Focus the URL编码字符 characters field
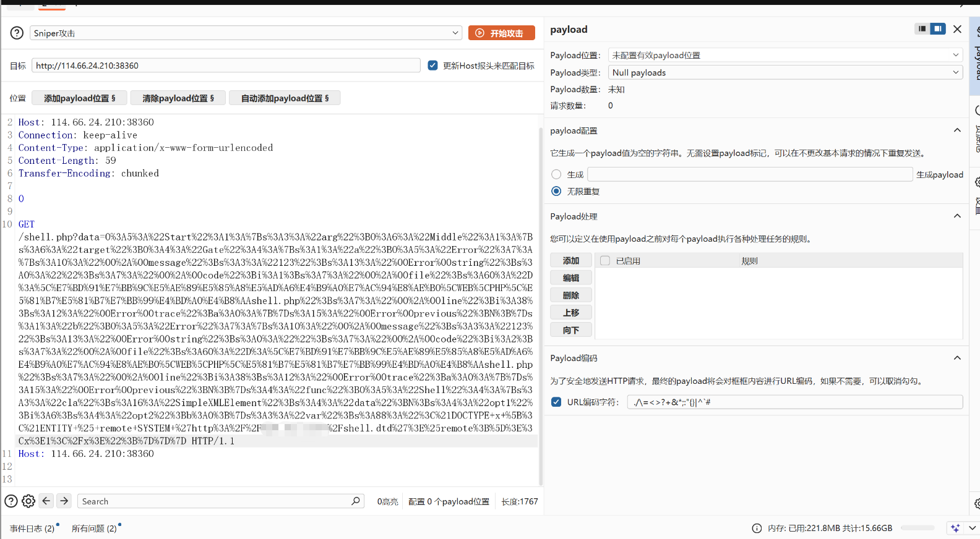The height and width of the screenshot is (539, 980). [795, 402]
